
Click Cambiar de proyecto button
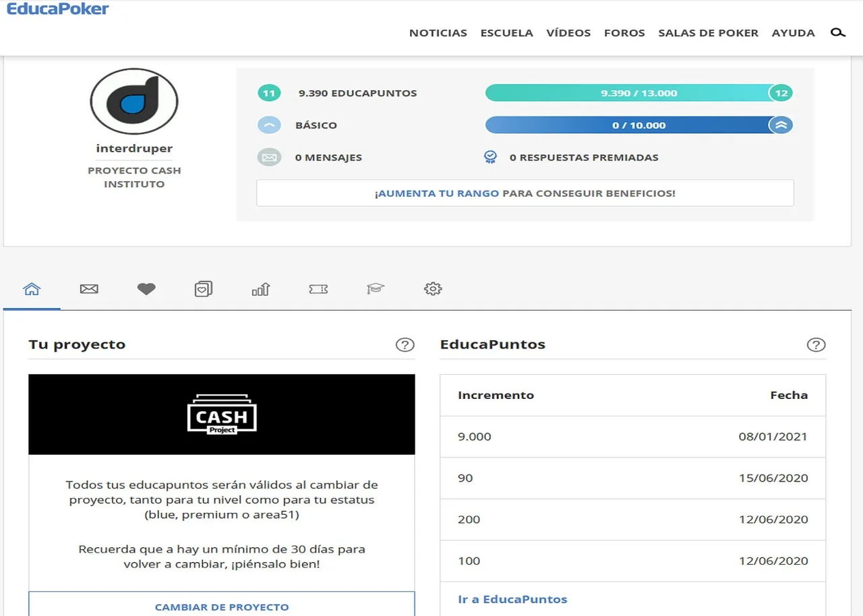[222, 604]
